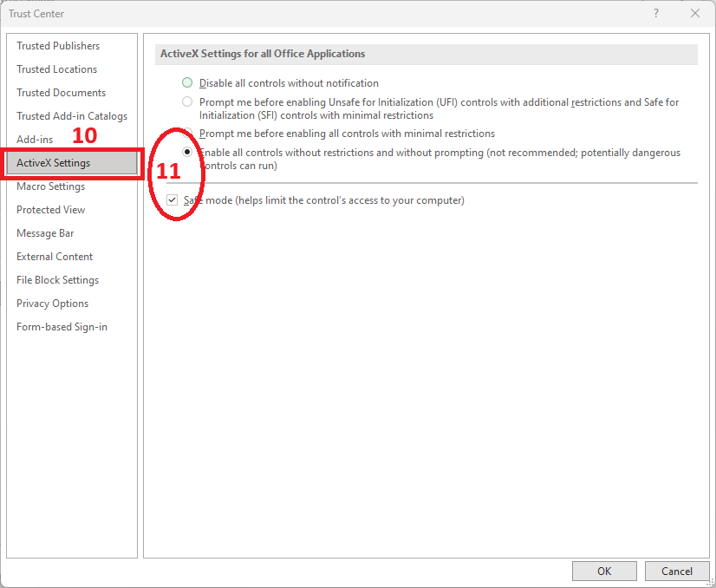
Task: Open Trusted Publishers category
Action: (58, 46)
